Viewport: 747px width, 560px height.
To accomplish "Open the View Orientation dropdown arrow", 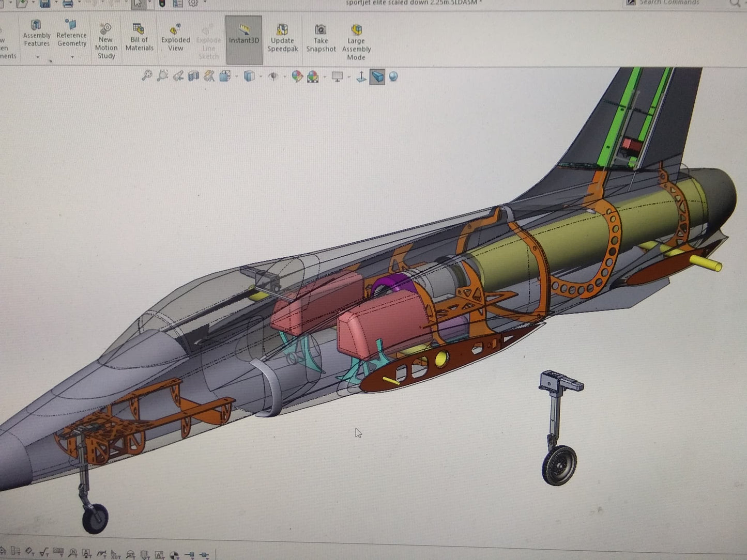I will pyautogui.click(x=236, y=76).
